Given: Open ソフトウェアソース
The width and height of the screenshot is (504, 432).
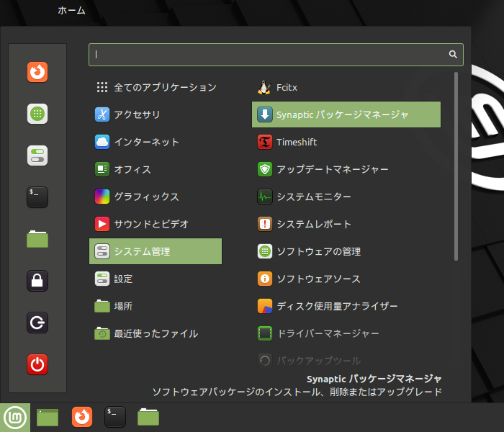Looking at the screenshot, I should [346, 279].
